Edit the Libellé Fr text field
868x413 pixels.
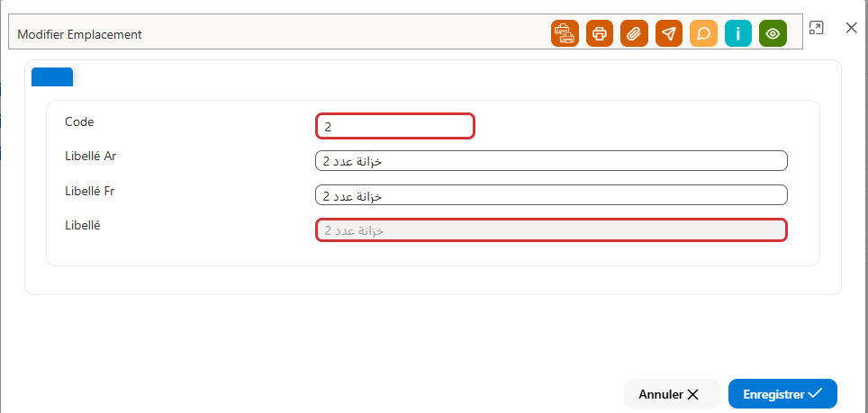551,195
